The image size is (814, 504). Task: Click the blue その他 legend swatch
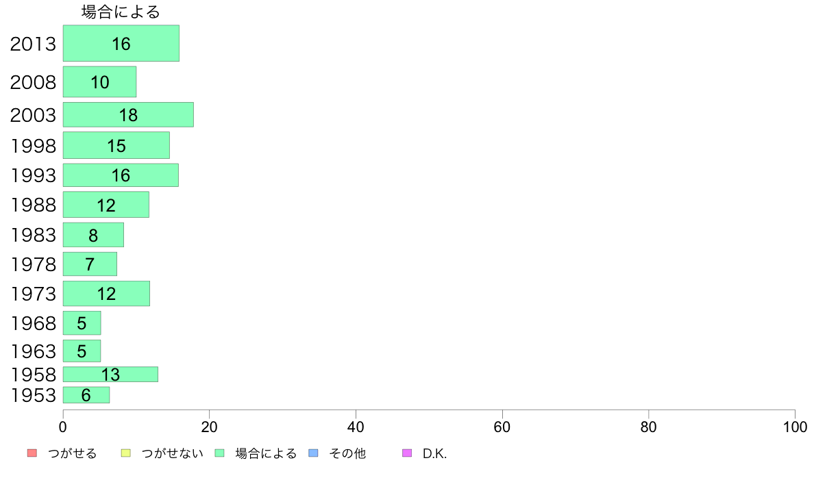(x=313, y=453)
